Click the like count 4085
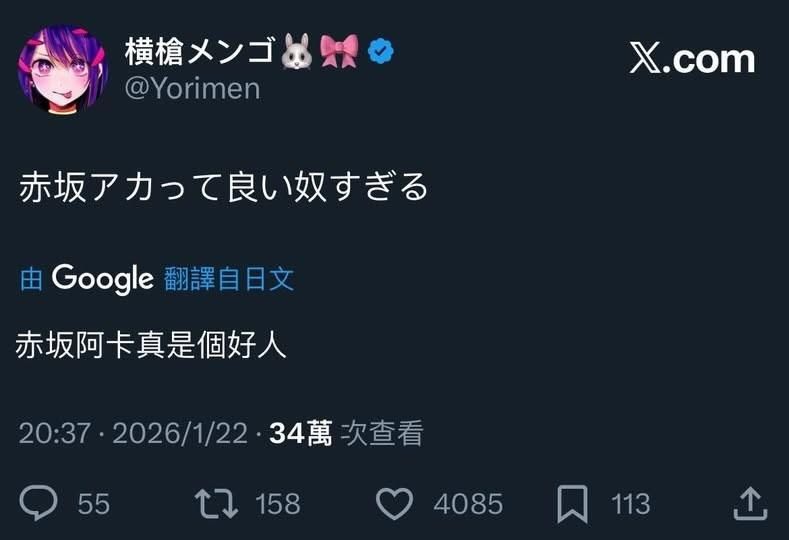The width and height of the screenshot is (789, 540). (467, 504)
